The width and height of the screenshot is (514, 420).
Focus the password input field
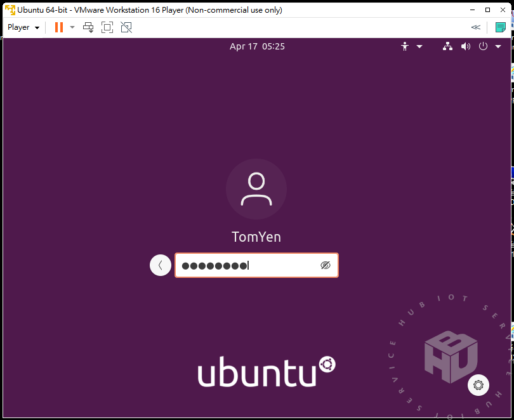click(256, 265)
